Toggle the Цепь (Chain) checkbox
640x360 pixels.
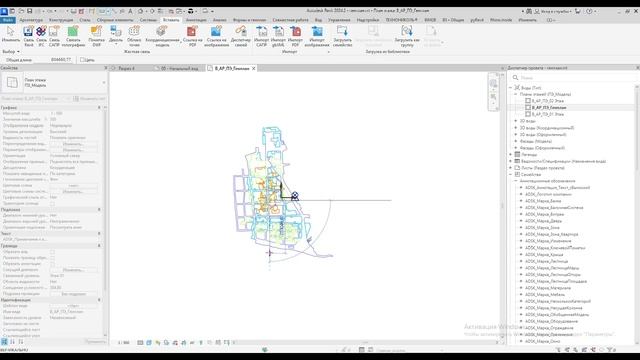click(82, 60)
